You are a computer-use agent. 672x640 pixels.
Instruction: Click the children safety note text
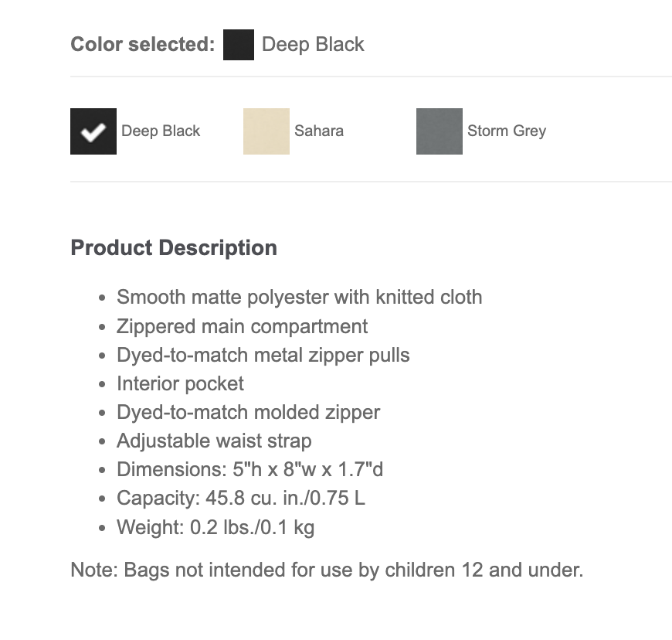tap(327, 570)
